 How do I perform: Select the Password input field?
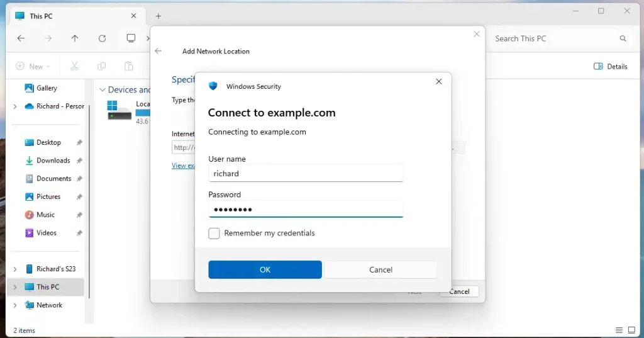pyautogui.click(x=306, y=210)
